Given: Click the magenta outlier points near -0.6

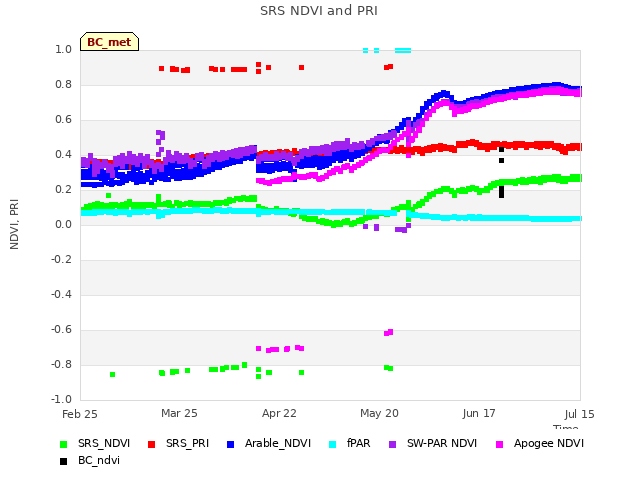Looking at the screenshot, I should coord(389,333).
